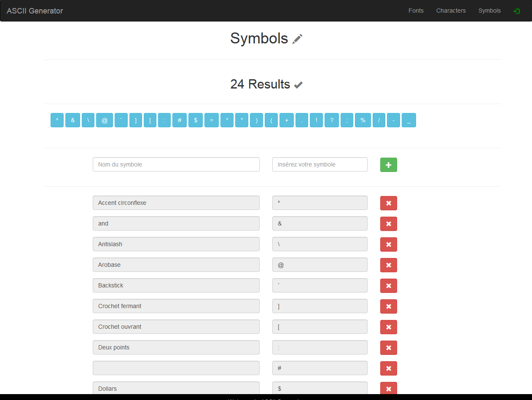Click the symbol field containing @
This screenshot has height=400, width=532.
click(320, 265)
